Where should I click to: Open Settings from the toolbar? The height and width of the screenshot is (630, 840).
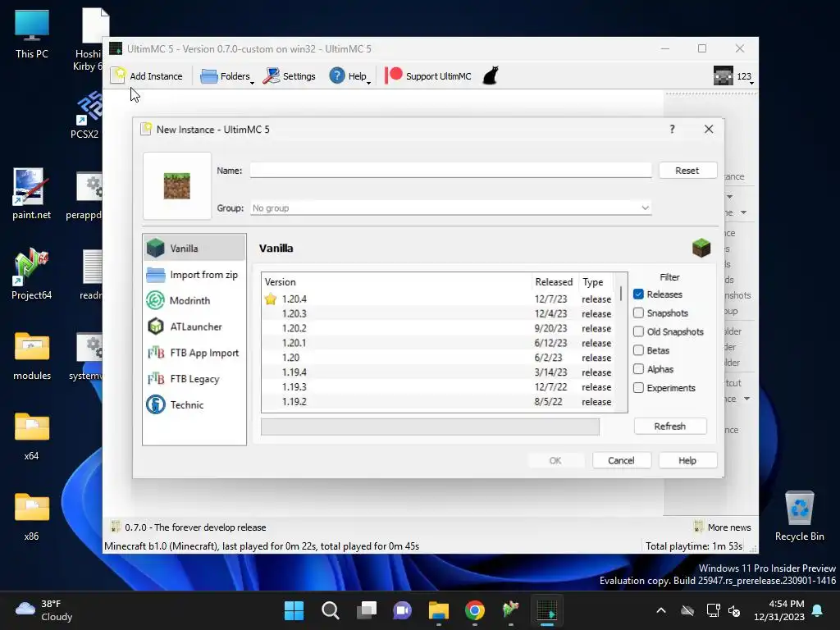tap(290, 76)
